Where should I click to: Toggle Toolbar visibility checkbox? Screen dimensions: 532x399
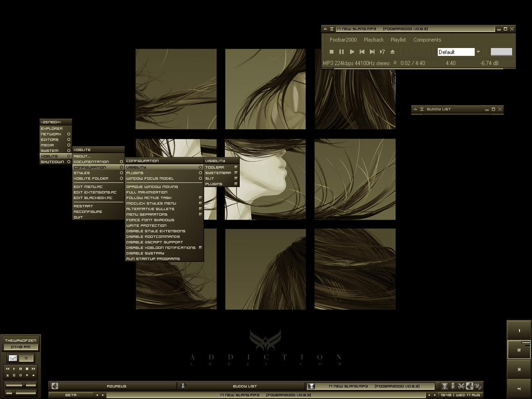point(236,167)
